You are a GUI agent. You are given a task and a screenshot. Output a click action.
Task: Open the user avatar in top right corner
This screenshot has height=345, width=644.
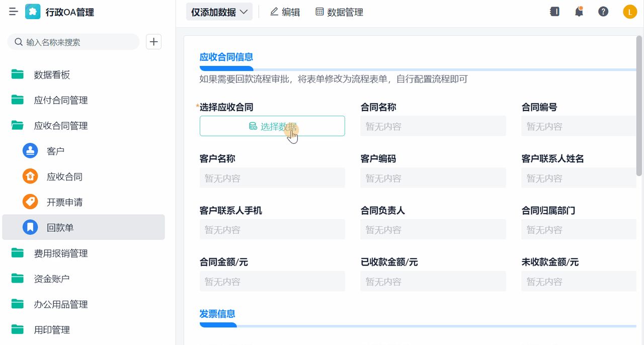click(630, 11)
